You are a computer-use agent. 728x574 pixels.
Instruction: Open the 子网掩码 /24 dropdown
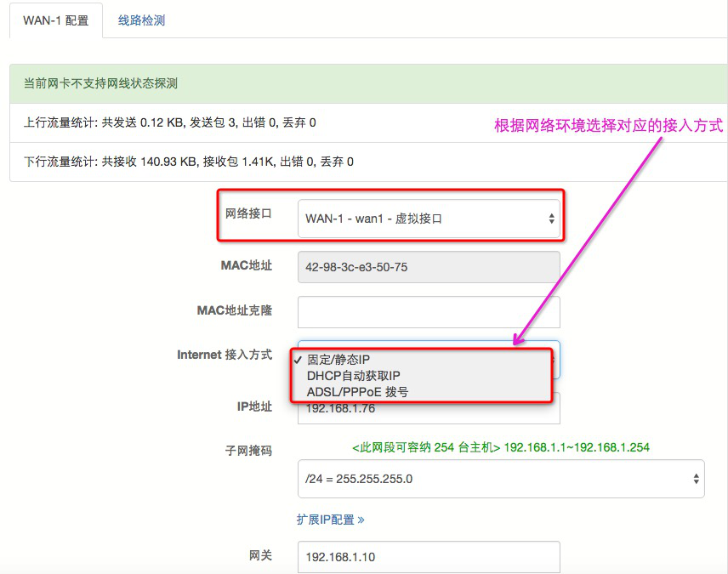pos(500,479)
